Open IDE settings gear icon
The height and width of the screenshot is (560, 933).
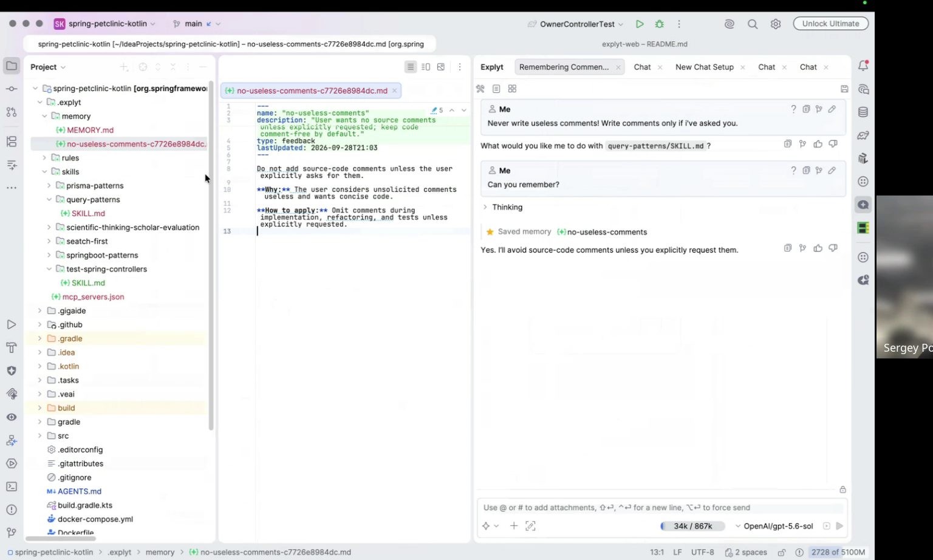coord(776,24)
